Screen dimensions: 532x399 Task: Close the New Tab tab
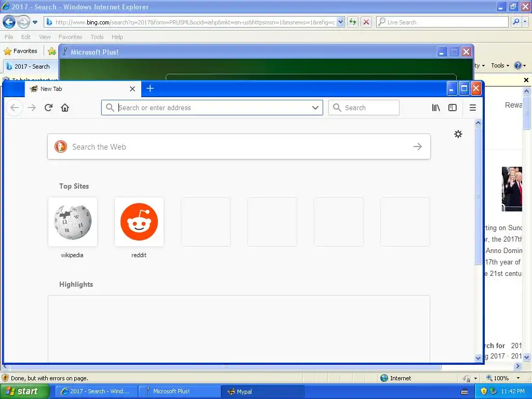tap(132, 89)
